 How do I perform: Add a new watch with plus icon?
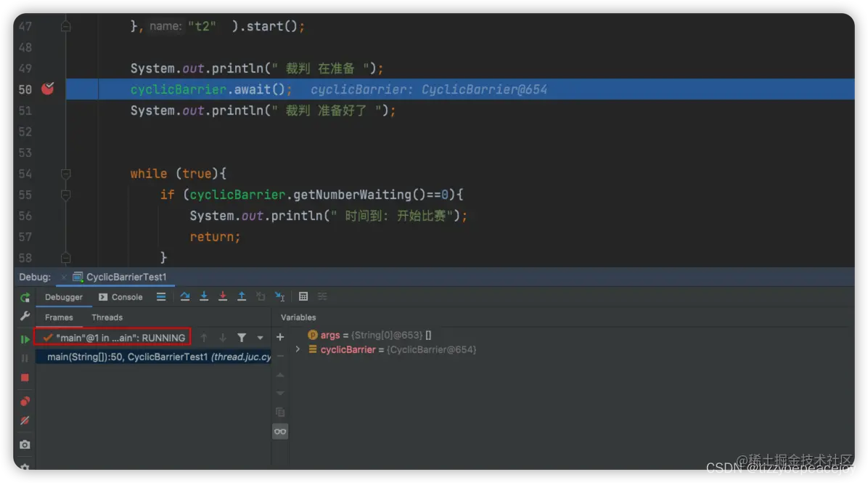click(x=280, y=337)
